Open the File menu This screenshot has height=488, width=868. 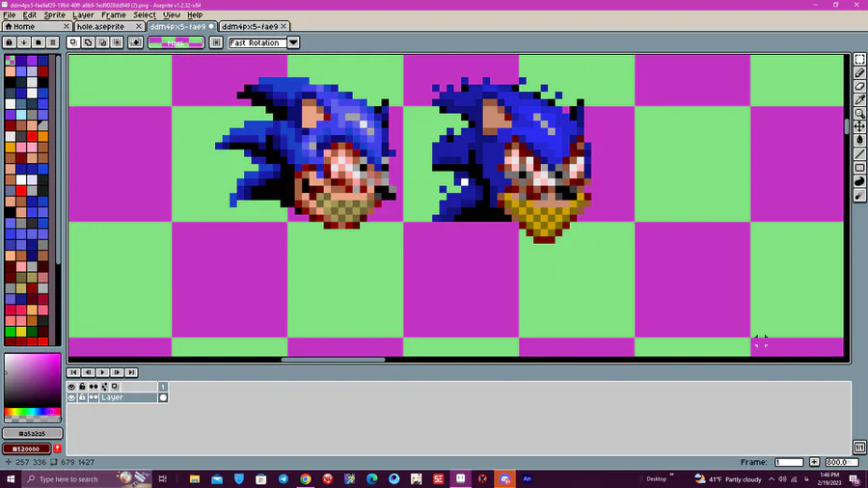point(10,14)
